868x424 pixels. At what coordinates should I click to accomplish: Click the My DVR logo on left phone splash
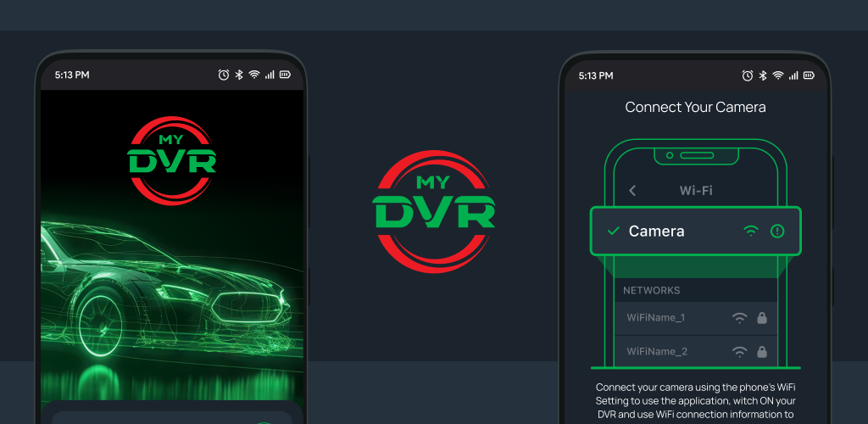tap(171, 161)
